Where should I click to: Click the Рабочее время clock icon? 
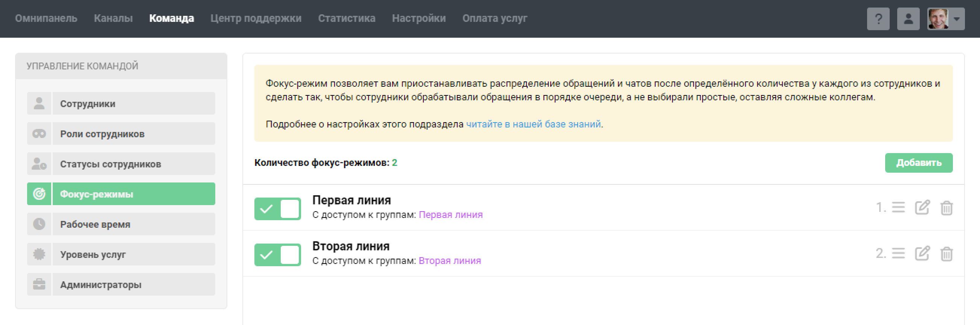tap(39, 224)
